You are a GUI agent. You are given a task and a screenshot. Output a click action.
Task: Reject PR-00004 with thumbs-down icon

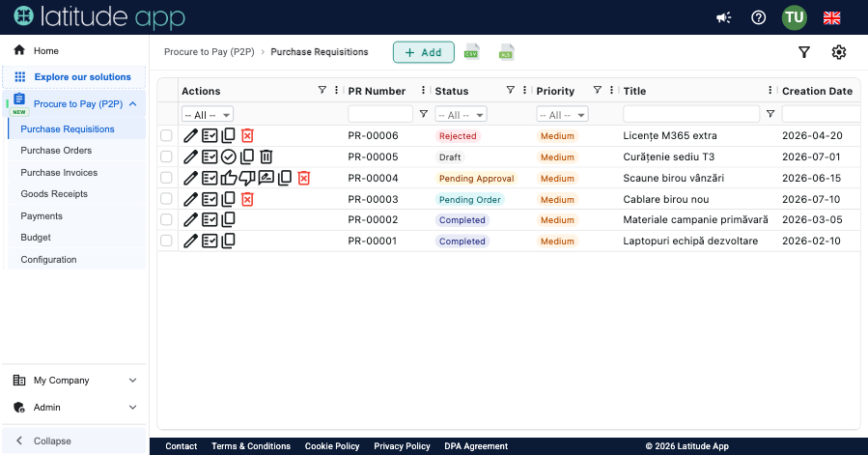(247, 178)
